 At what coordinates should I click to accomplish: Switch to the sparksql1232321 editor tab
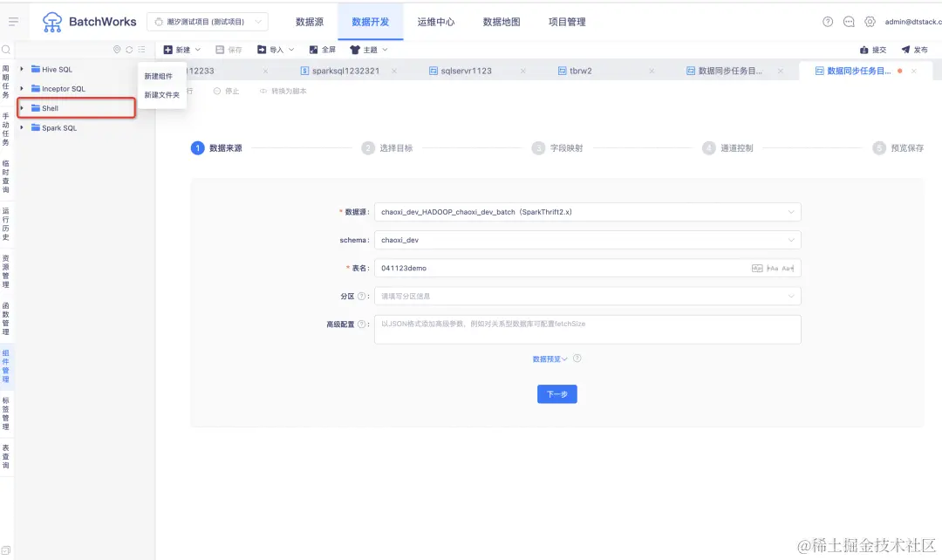pos(345,71)
